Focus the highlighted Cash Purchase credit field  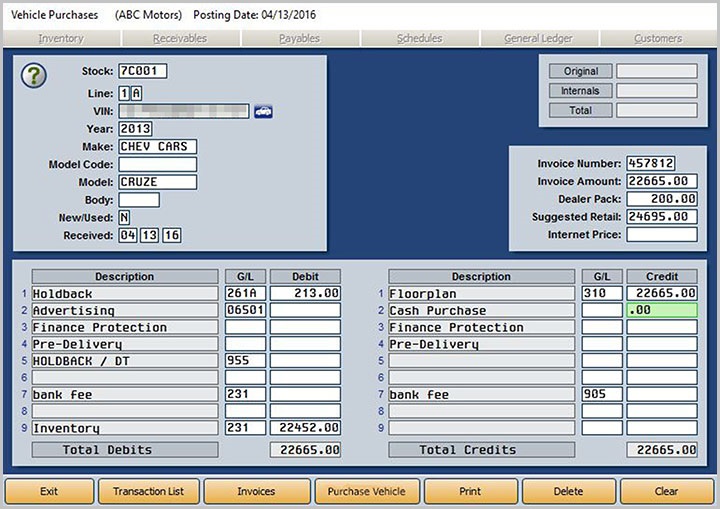[662, 310]
